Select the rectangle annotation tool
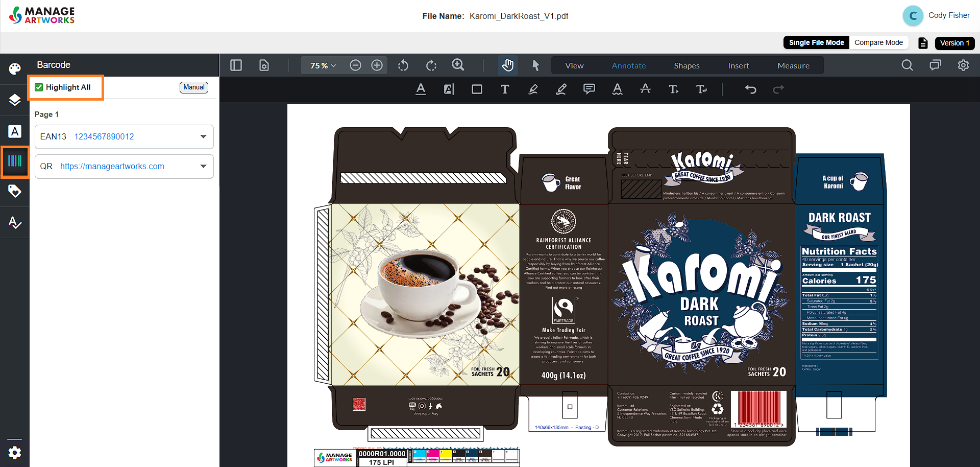The width and height of the screenshot is (980, 467). 477,89
